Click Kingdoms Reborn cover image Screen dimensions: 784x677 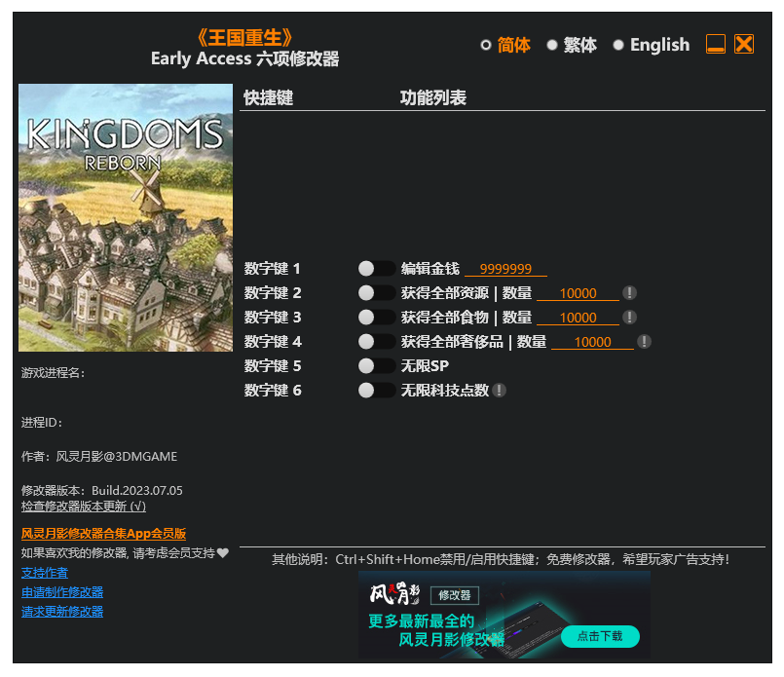126,217
